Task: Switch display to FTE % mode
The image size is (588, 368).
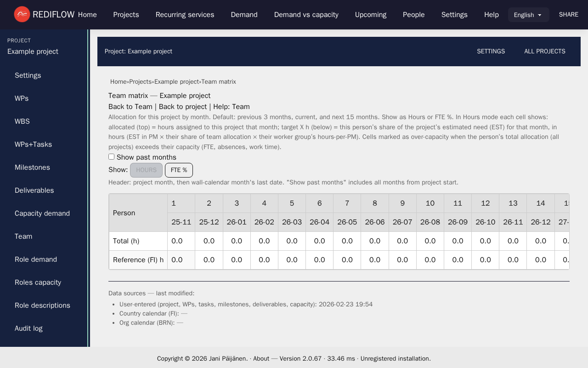Action: click(x=179, y=170)
